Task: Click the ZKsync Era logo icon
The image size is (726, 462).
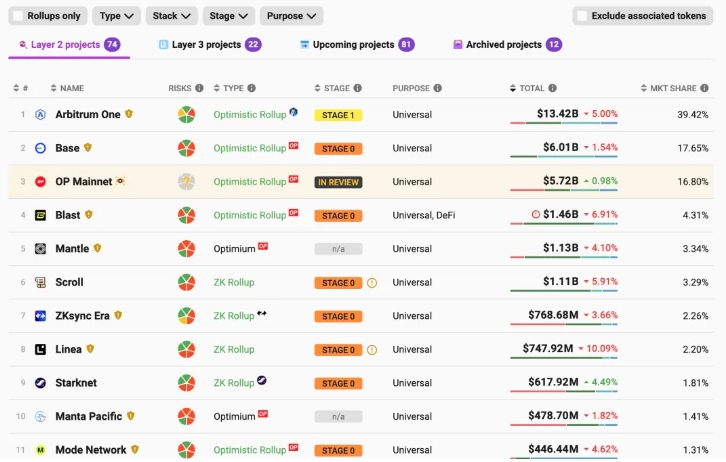Action: (x=40, y=316)
